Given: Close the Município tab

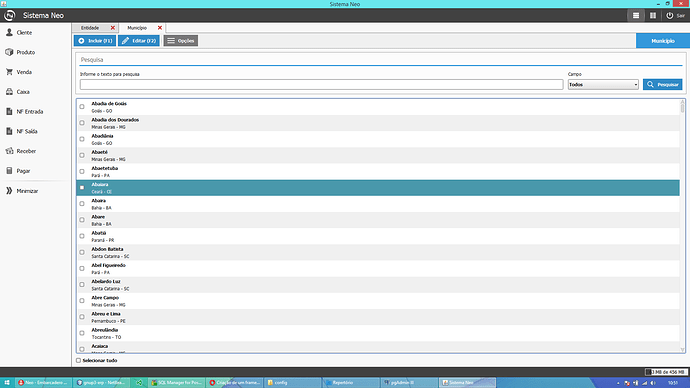Looking at the screenshot, I should coord(160,28).
